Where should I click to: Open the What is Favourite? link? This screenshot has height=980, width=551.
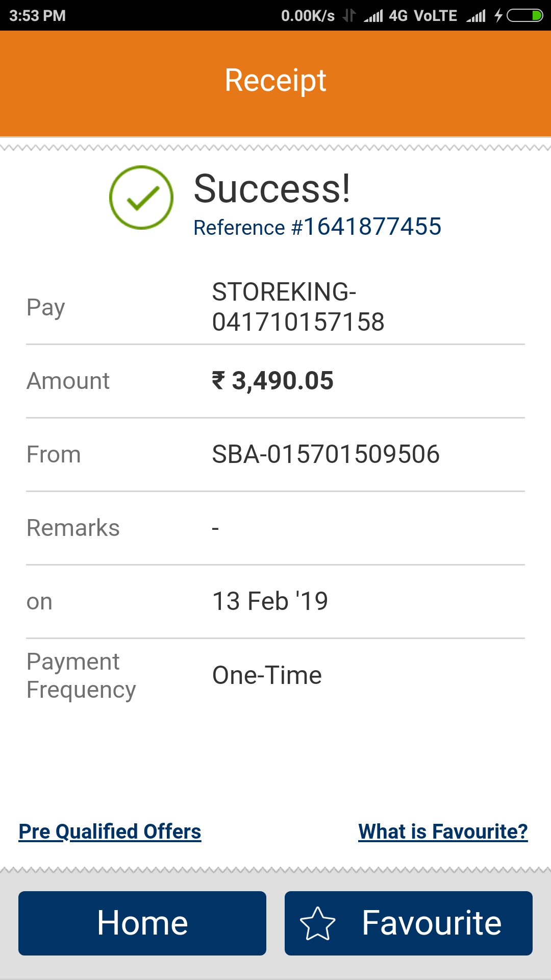pos(443,831)
